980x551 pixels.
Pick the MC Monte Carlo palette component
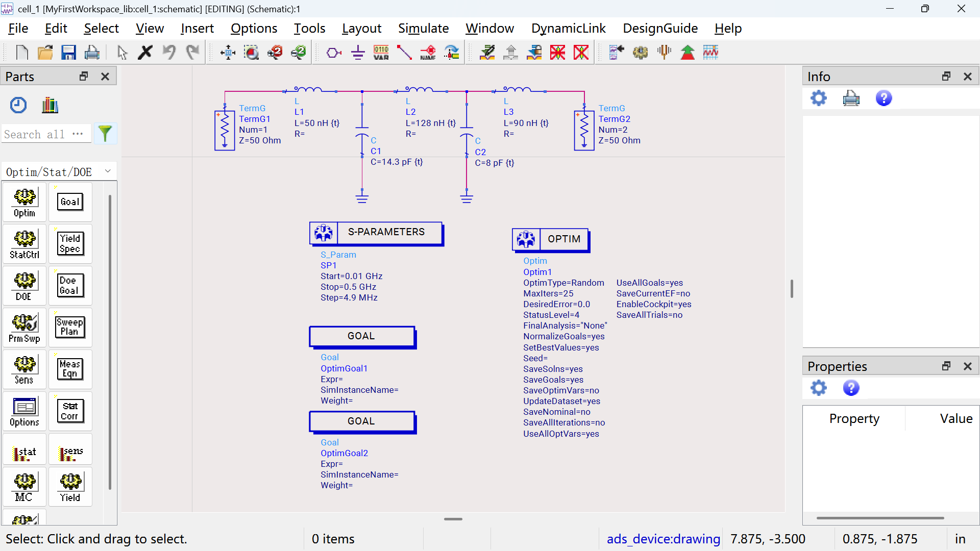pos(24,487)
